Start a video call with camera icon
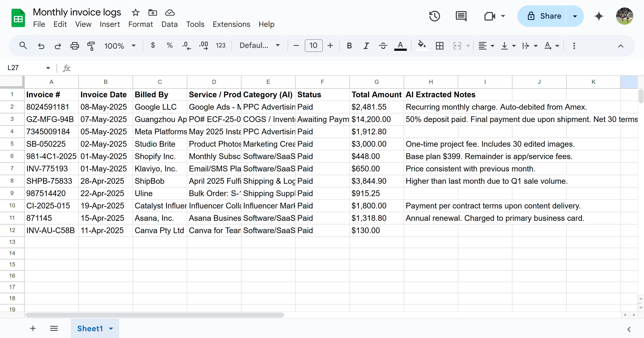Screen dimensions: 644x338 tap(490, 16)
